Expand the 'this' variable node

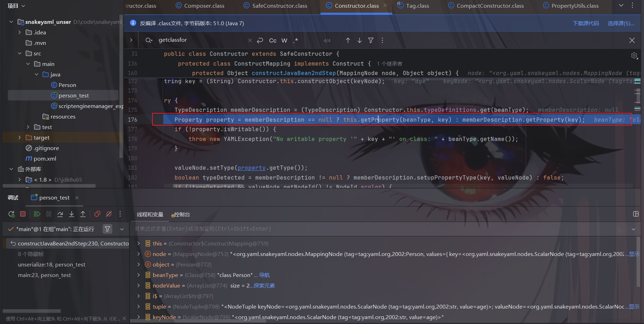click(139, 243)
